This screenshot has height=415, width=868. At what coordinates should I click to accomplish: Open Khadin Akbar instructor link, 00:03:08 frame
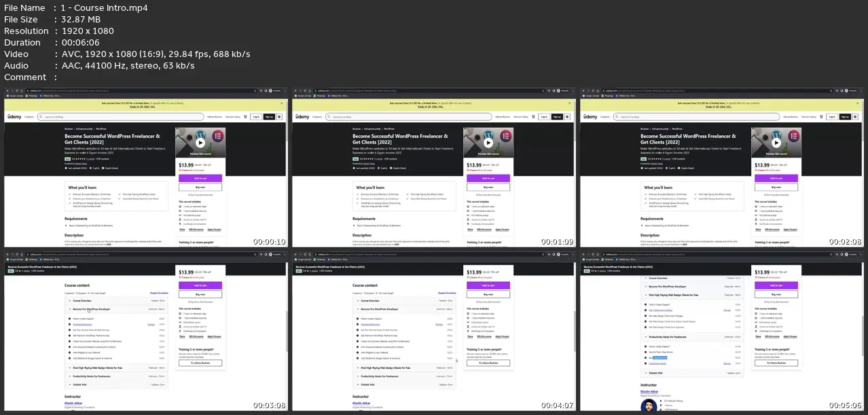[x=73, y=403]
